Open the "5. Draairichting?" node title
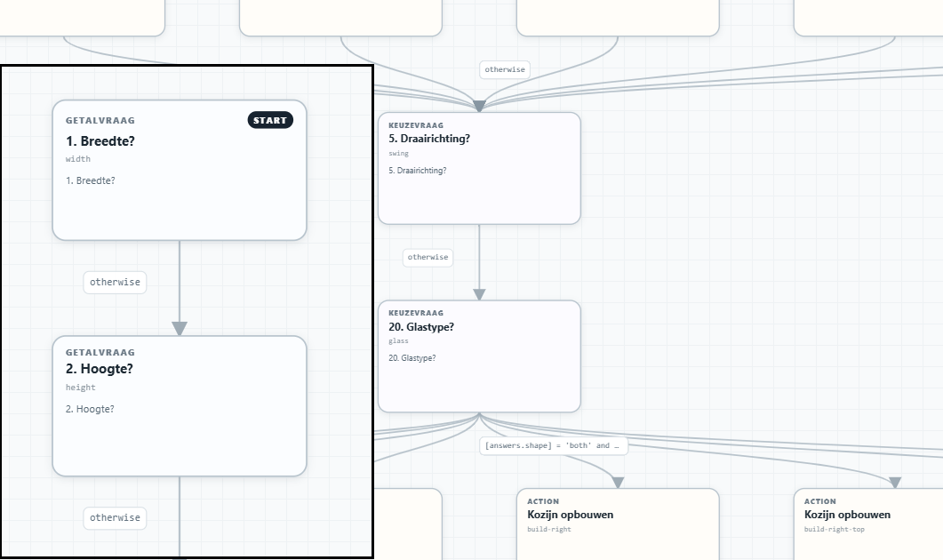This screenshot has height=560, width=943. point(428,139)
